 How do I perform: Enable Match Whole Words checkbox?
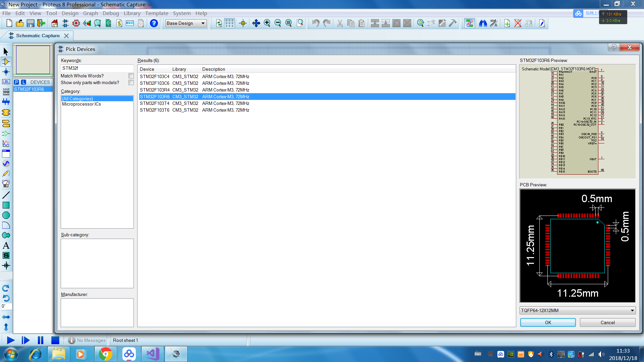[131, 76]
